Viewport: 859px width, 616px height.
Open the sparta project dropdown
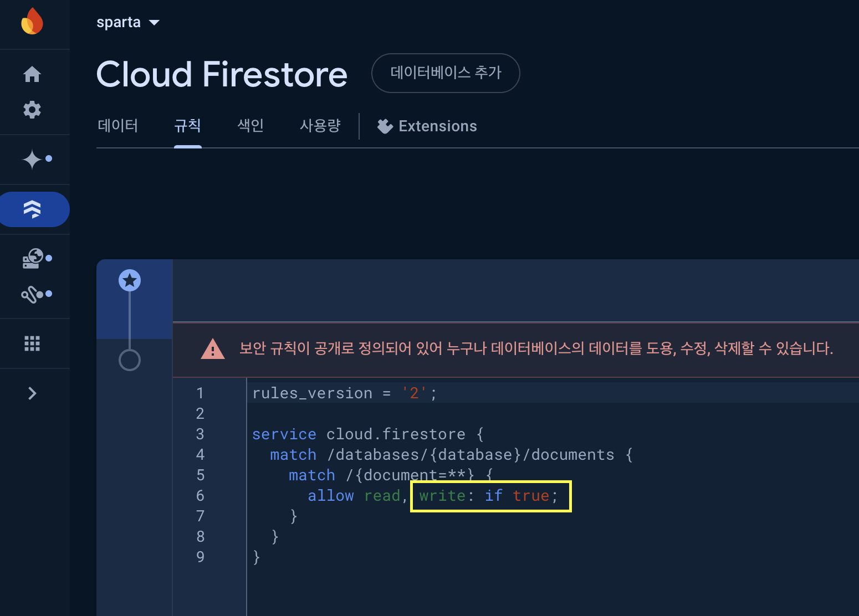(128, 22)
